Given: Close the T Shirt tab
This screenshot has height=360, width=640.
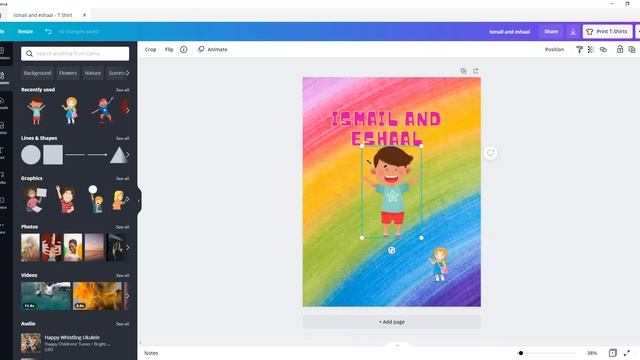Looking at the screenshot, I should (x=84, y=15).
